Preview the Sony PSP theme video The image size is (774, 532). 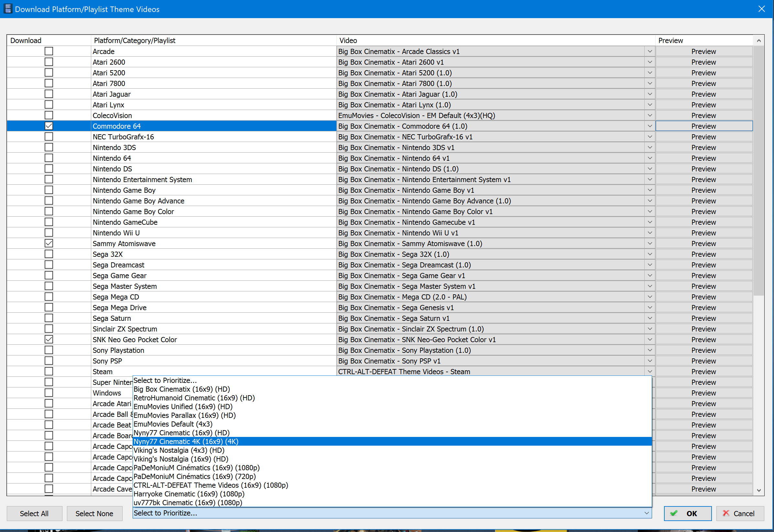[x=704, y=361]
